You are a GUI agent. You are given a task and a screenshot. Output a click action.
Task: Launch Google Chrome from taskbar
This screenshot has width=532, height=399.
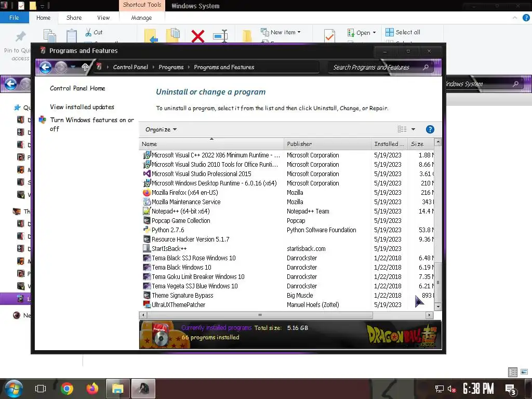coord(67,389)
